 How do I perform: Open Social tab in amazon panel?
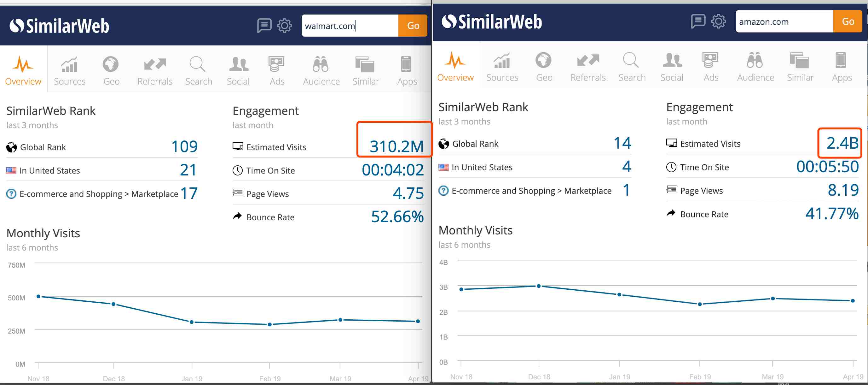672,67
